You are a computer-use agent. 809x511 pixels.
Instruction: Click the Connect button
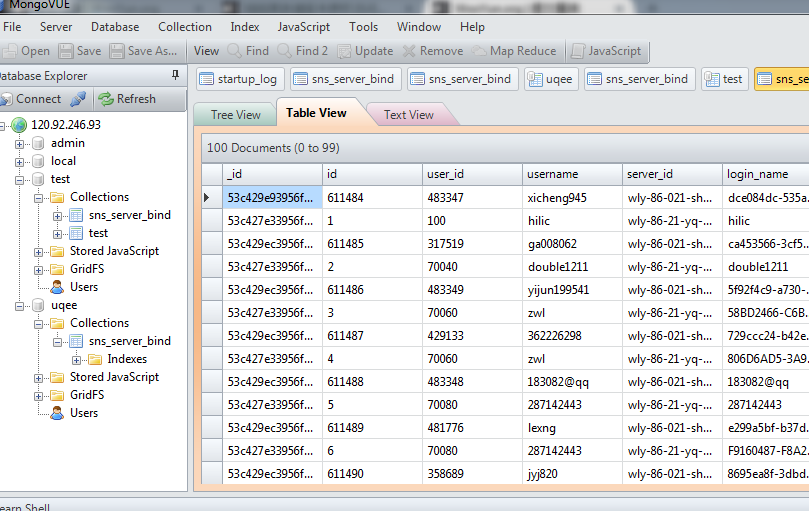coord(32,99)
